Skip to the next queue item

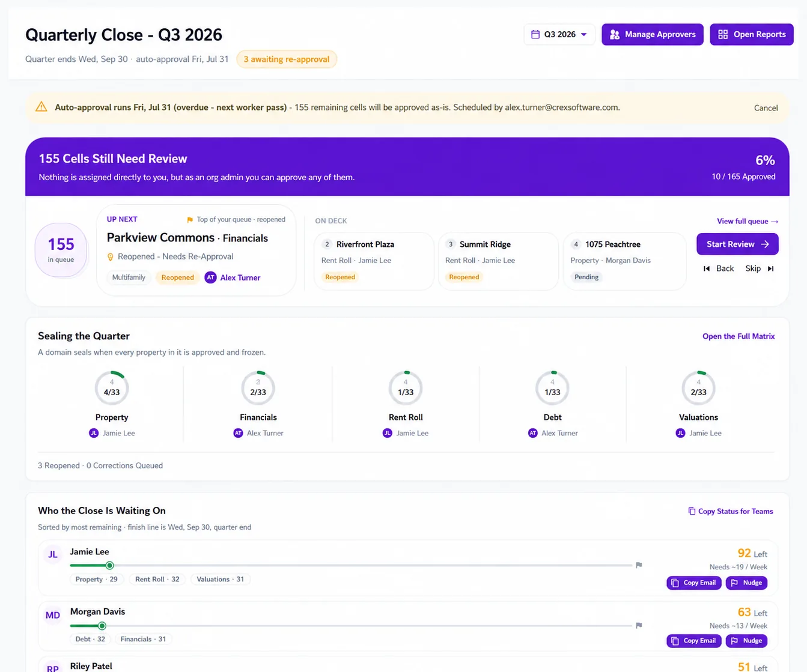[760, 268]
